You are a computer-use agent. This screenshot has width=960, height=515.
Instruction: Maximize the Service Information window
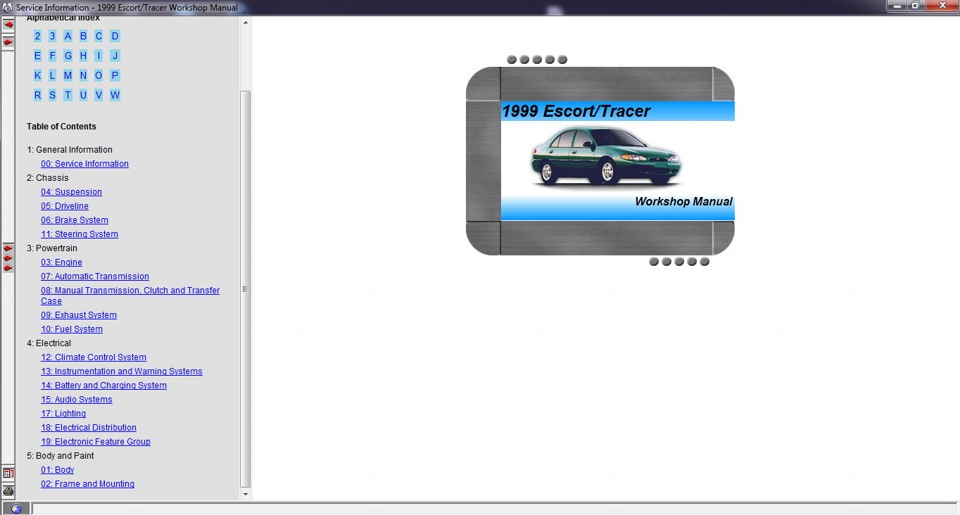[915, 6]
